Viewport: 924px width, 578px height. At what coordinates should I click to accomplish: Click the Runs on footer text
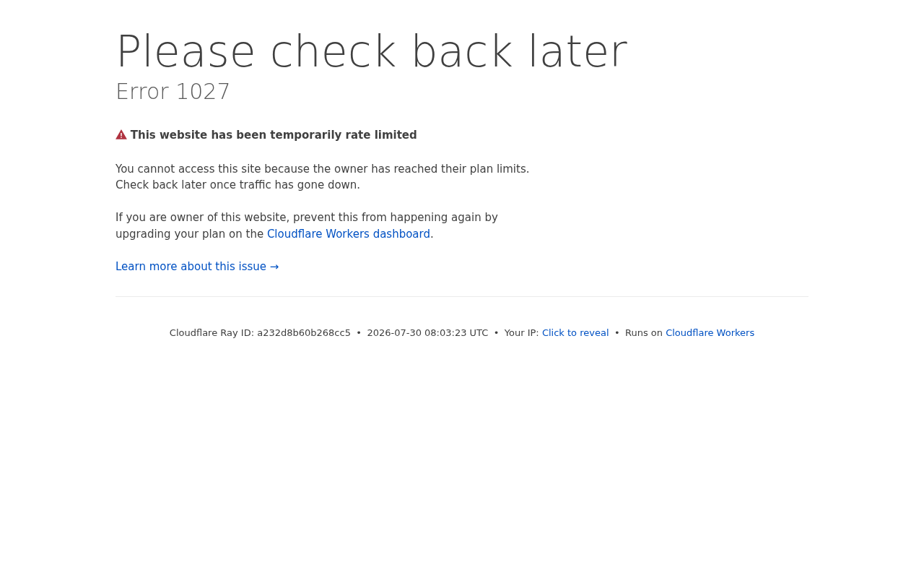pos(644,333)
